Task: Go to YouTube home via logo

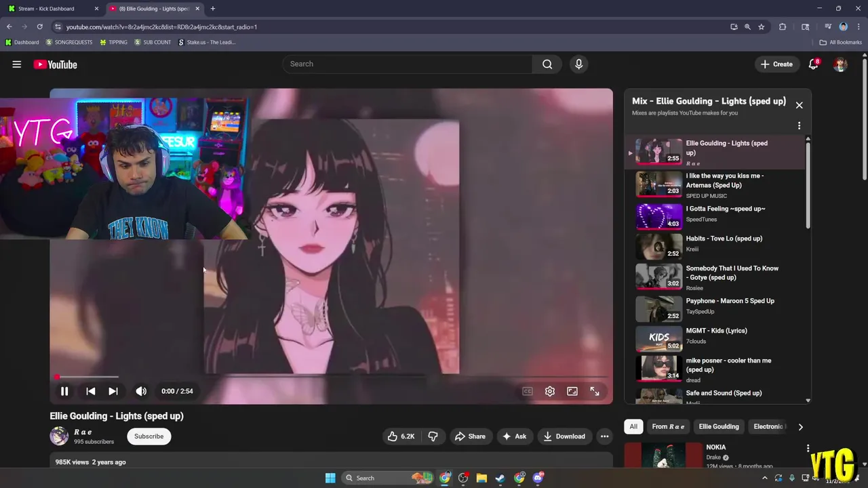Action: [x=56, y=64]
